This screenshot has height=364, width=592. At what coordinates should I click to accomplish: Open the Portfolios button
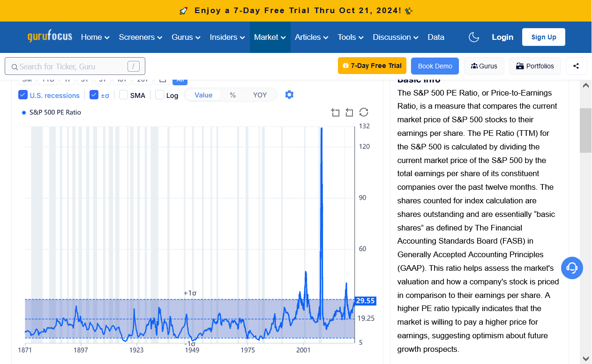tap(535, 66)
